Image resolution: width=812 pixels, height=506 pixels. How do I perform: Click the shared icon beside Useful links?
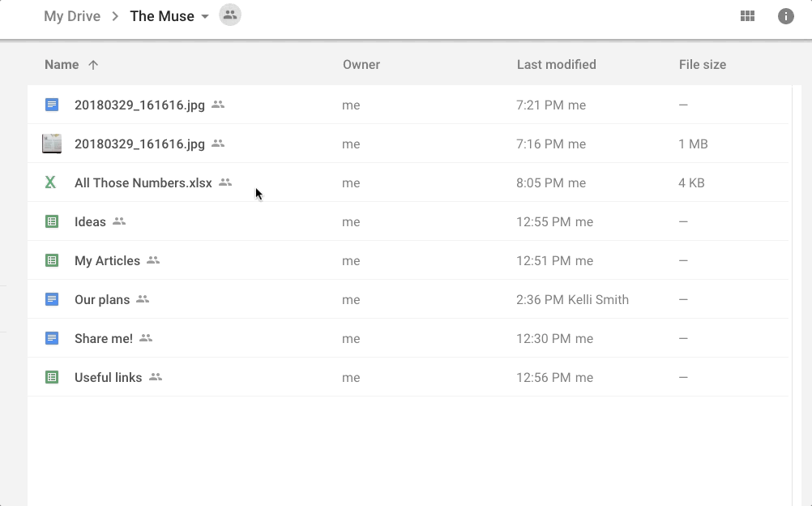[155, 378]
